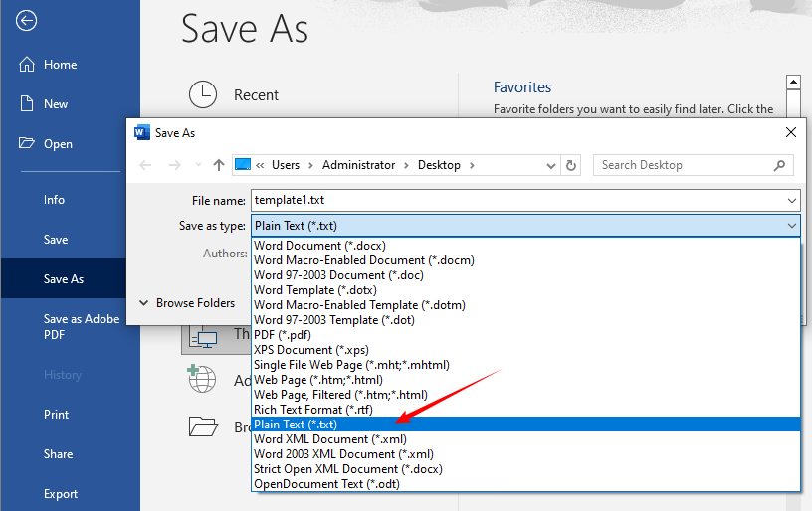The image size is (812, 511).
Task: Click Administrator in the address path
Action: coord(358,165)
